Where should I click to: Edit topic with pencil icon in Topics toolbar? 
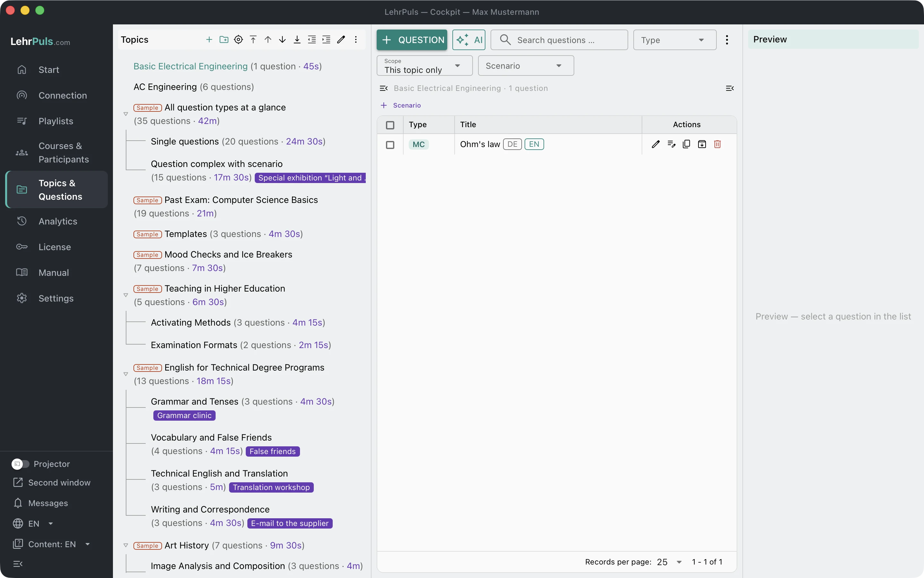(341, 39)
